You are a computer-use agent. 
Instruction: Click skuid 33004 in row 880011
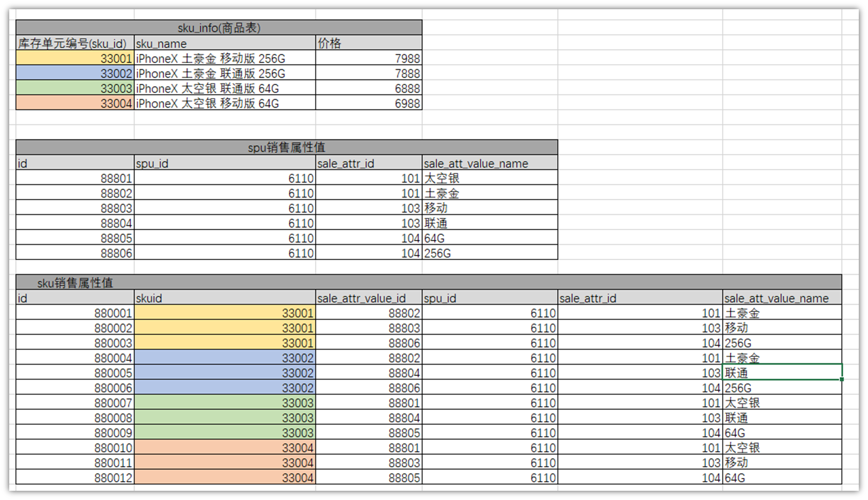tap(225, 462)
